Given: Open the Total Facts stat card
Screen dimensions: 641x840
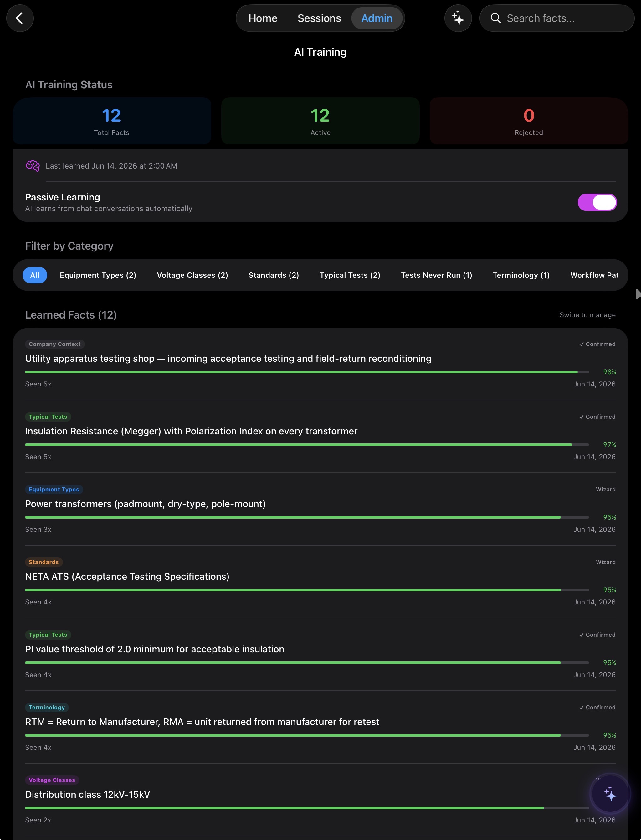Looking at the screenshot, I should pos(112,121).
